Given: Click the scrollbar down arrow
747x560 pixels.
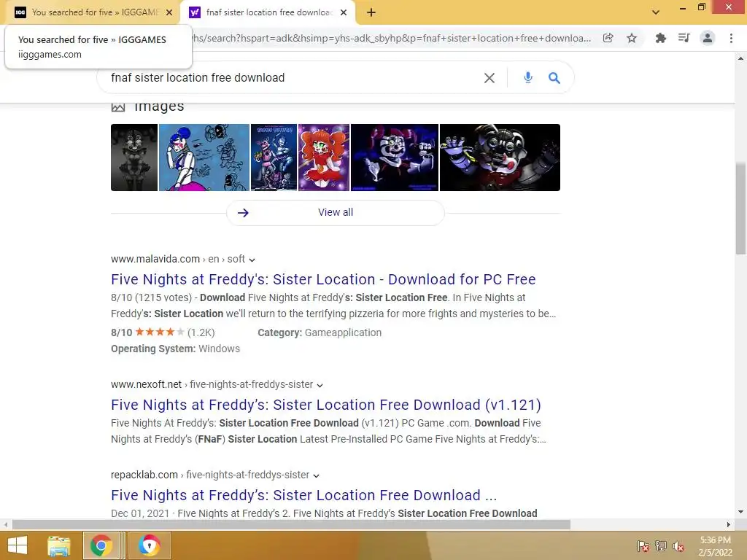Looking at the screenshot, I should click(741, 512).
